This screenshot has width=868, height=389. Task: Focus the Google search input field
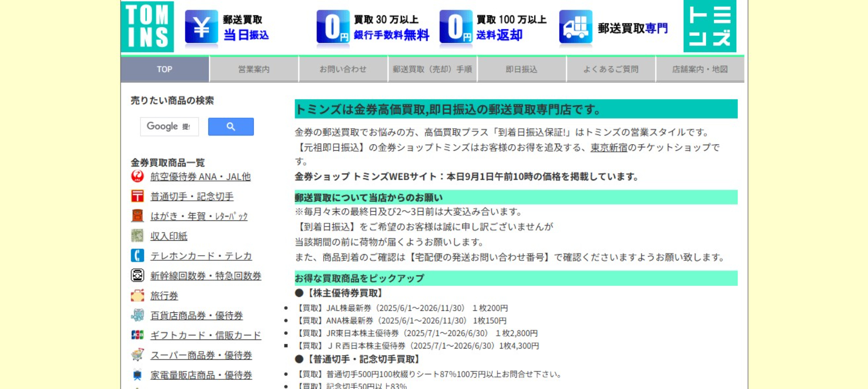coord(170,127)
